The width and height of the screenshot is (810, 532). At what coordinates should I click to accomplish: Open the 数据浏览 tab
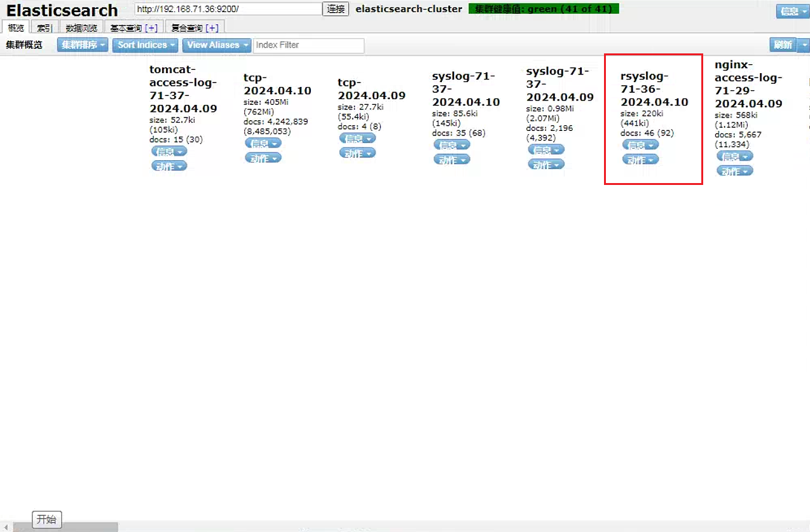pyautogui.click(x=81, y=27)
